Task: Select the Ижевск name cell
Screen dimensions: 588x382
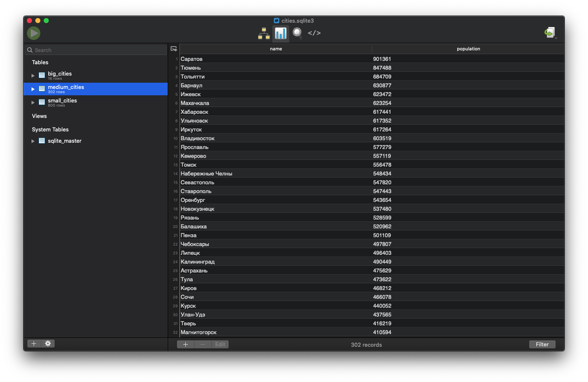Action: 276,94
